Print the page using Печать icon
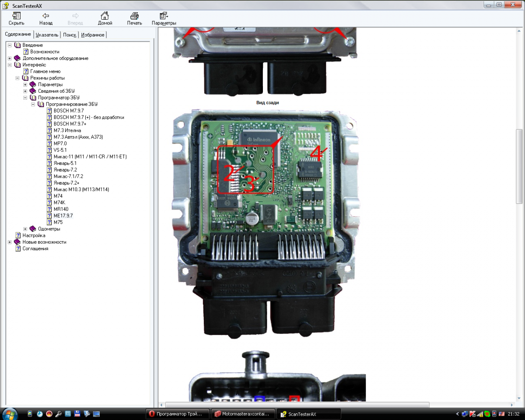525x420 pixels. click(134, 16)
